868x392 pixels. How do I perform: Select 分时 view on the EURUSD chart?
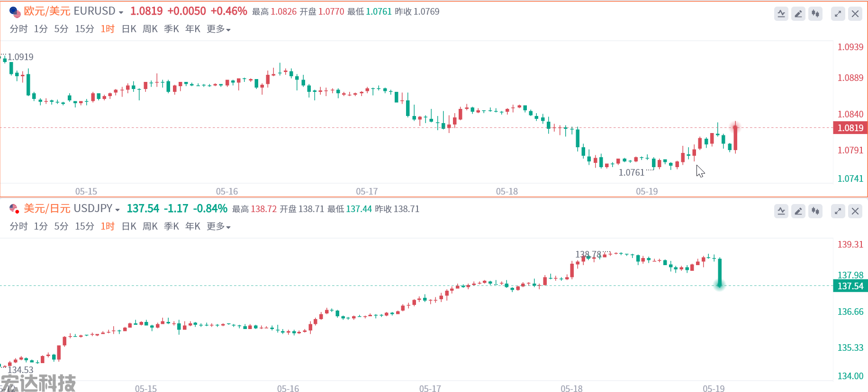coord(18,29)
